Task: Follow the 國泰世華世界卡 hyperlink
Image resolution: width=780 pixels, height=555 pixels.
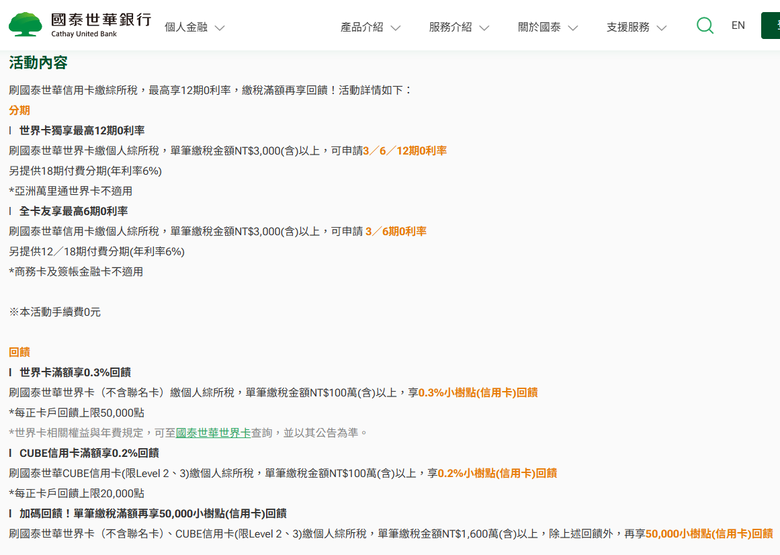Action: click(213, 433)
